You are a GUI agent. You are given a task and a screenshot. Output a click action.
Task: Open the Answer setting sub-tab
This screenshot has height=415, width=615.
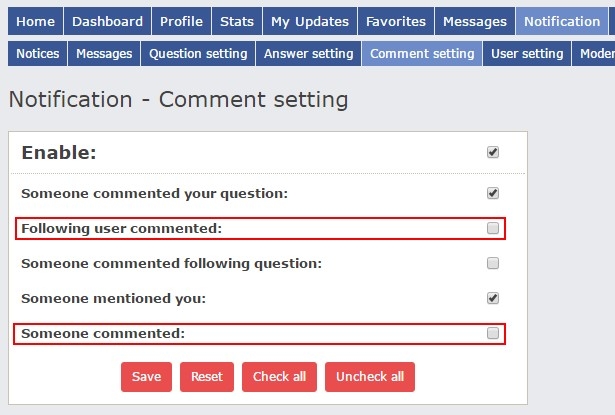pyautogui.click(x=309, y=54)
